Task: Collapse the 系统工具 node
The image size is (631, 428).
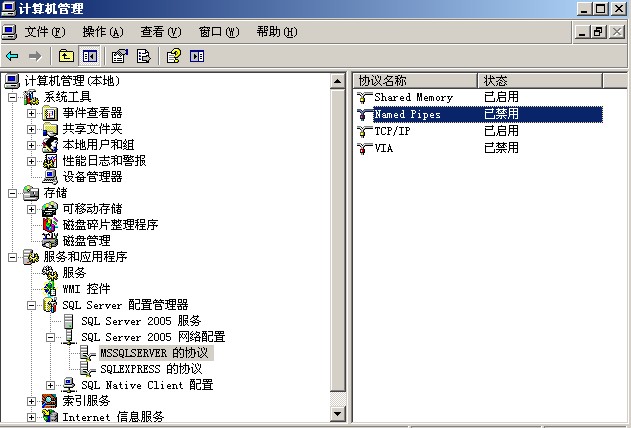Action: (x=12, y=97)
